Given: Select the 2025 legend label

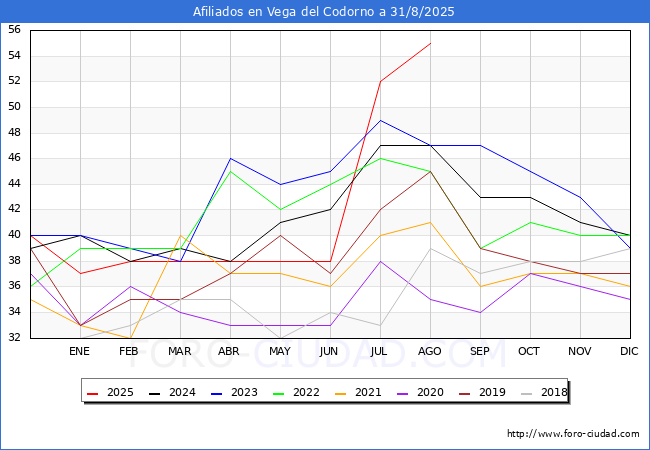Looking at the screenshot, I should coord(120,392).
